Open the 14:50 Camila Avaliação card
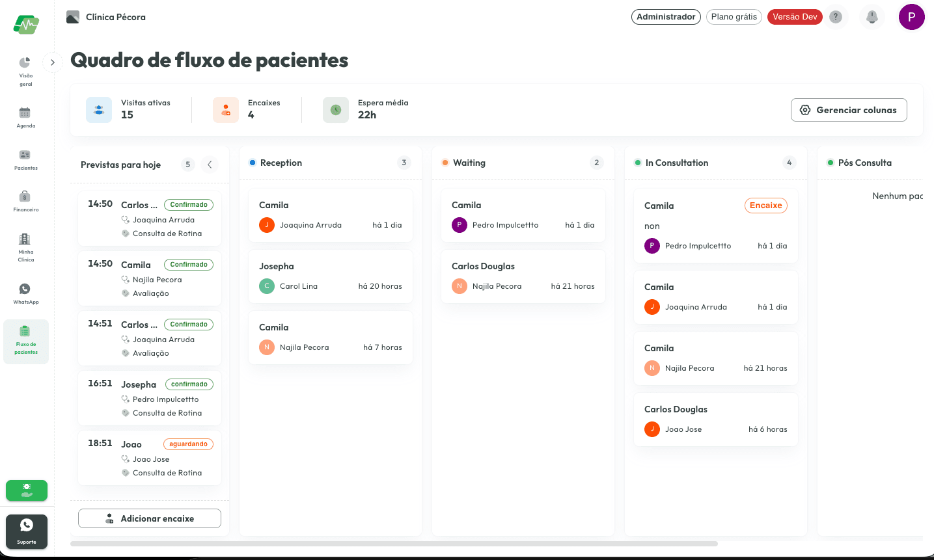Viewport: 934px width, 560px height. pyautogui.click(x=150, y=278)
